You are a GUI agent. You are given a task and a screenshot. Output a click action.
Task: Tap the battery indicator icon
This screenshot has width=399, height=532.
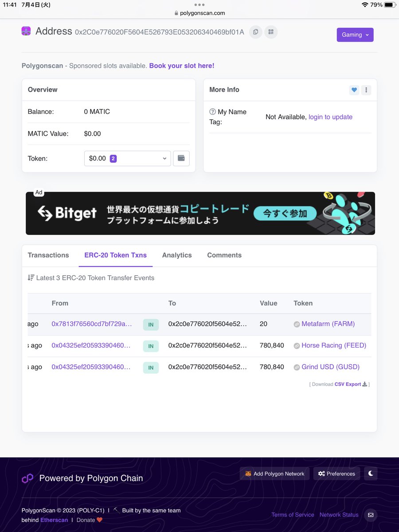tap(389, 4)
